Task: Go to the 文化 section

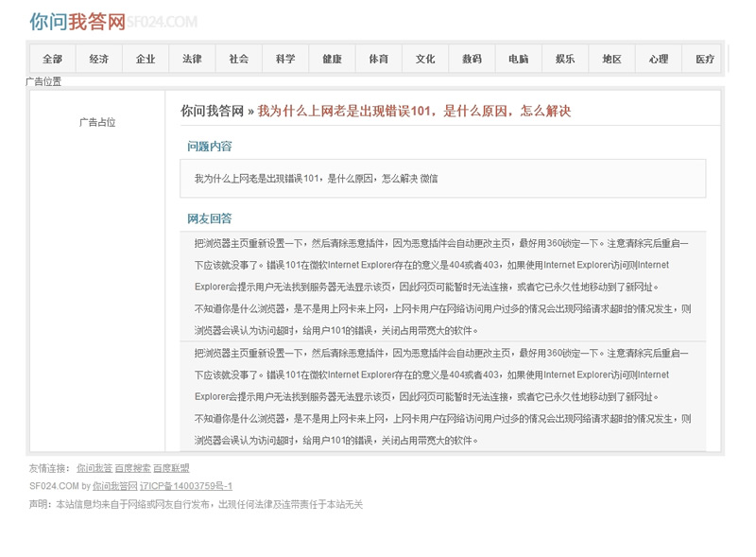Action: (x=425, y=59)
